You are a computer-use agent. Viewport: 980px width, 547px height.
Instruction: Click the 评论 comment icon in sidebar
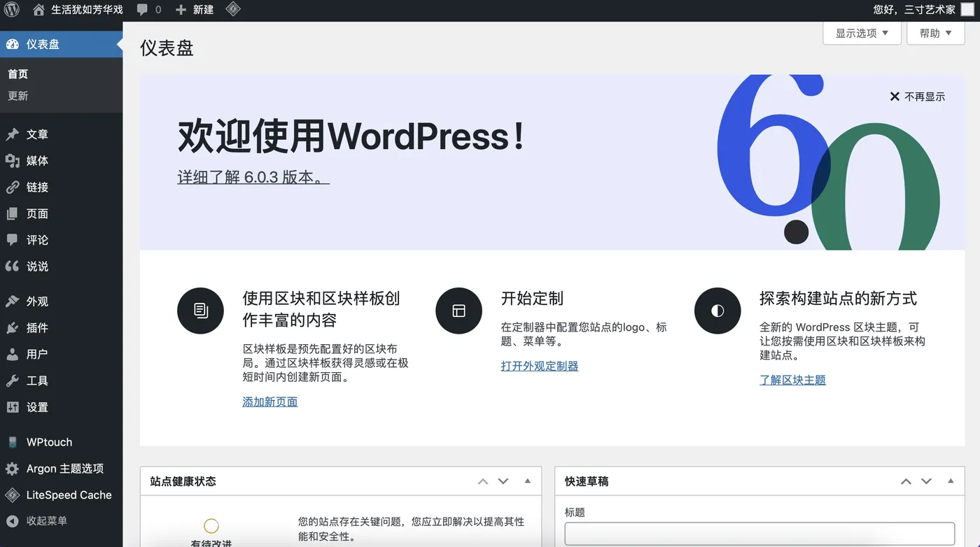pos(13,240)
